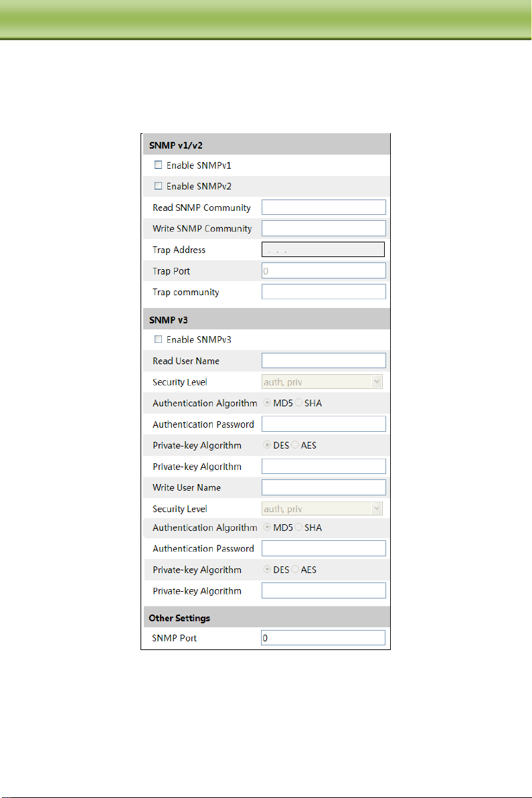
Task: Click Authentication Password field above Write User Name
Action: [x=323, y=424]
